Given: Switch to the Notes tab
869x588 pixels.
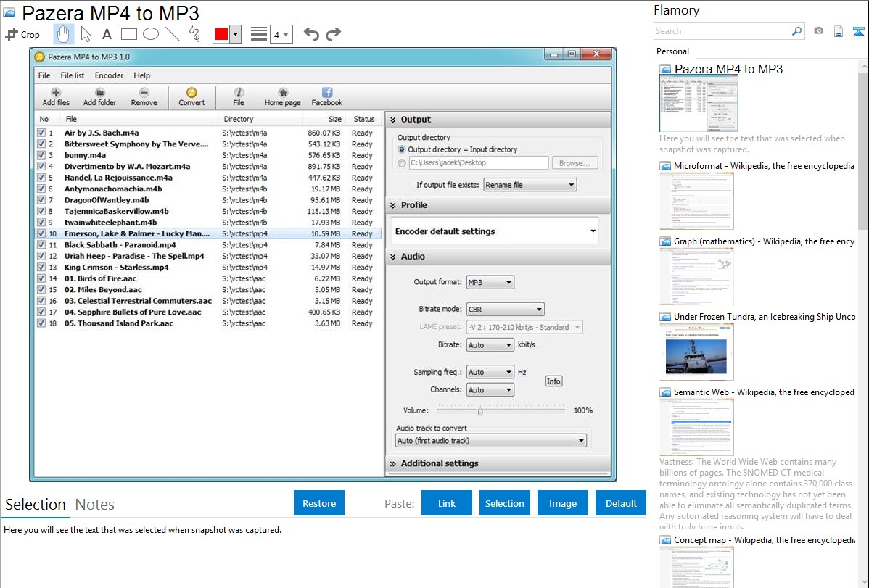Looking at the screenshot, I should (95, 505).
